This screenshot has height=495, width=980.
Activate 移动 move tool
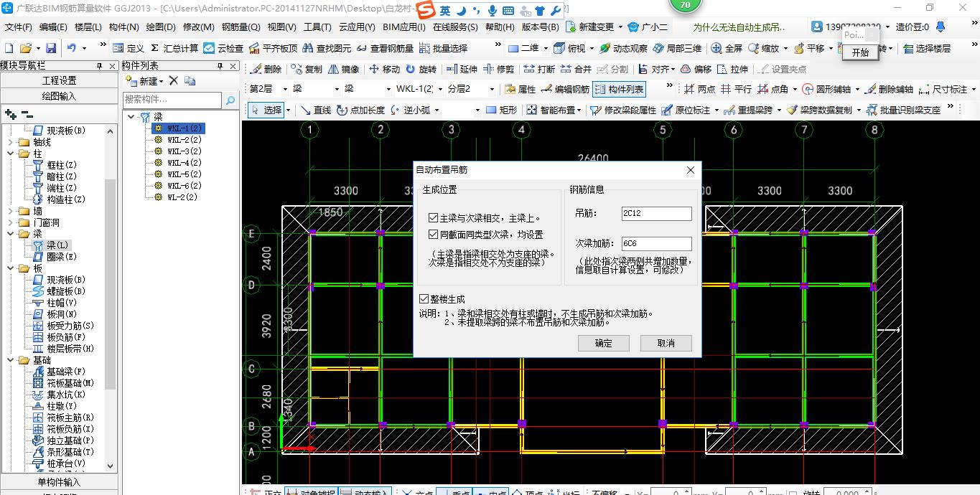384,69
